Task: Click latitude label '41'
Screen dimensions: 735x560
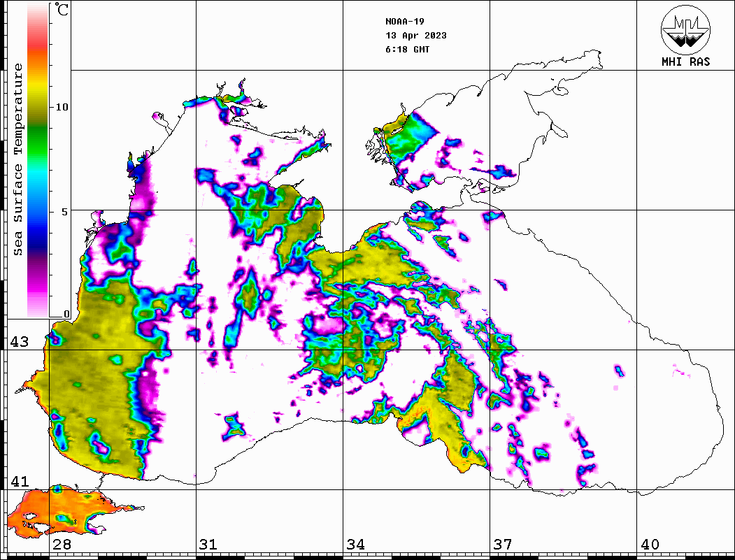Action: pos(20,482)
